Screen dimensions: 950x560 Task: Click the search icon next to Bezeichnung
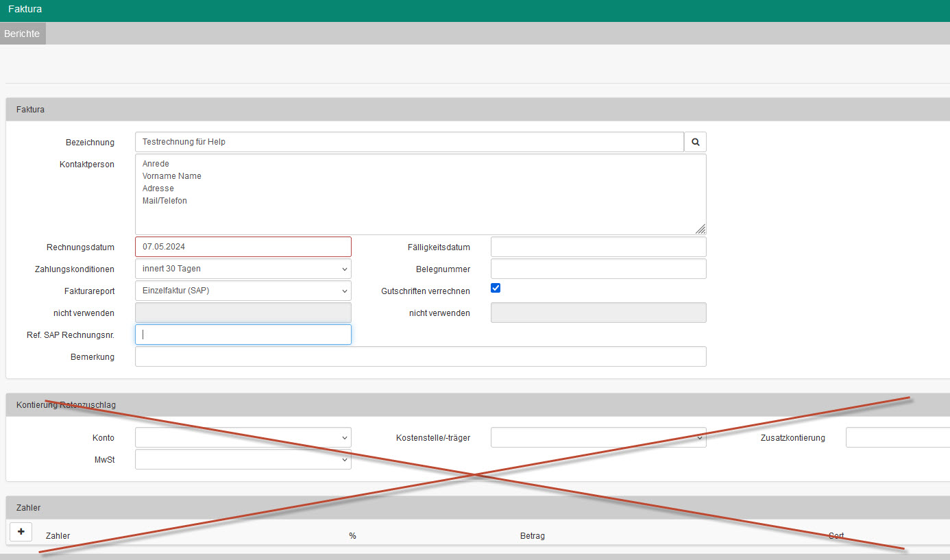click(695, 142)
